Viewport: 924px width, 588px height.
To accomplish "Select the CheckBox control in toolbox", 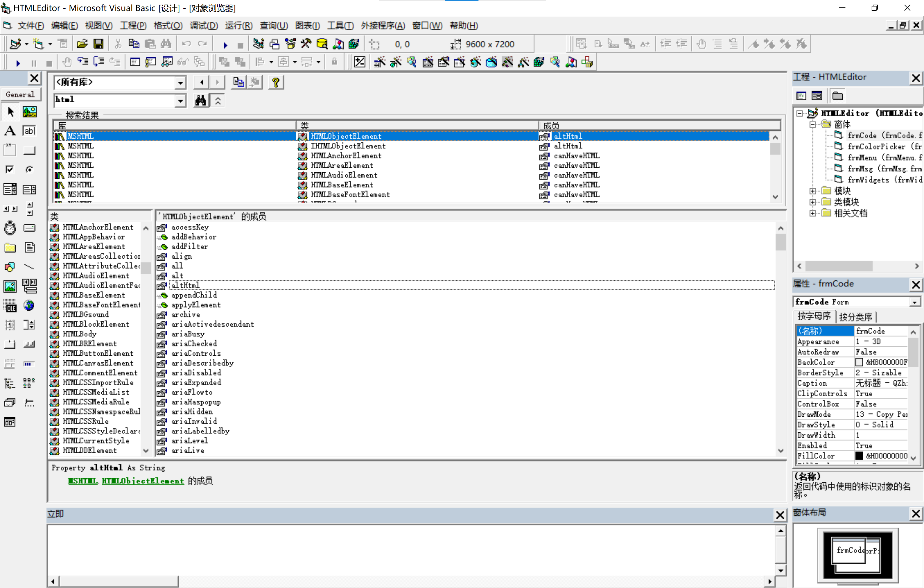I will pos(10,169).
